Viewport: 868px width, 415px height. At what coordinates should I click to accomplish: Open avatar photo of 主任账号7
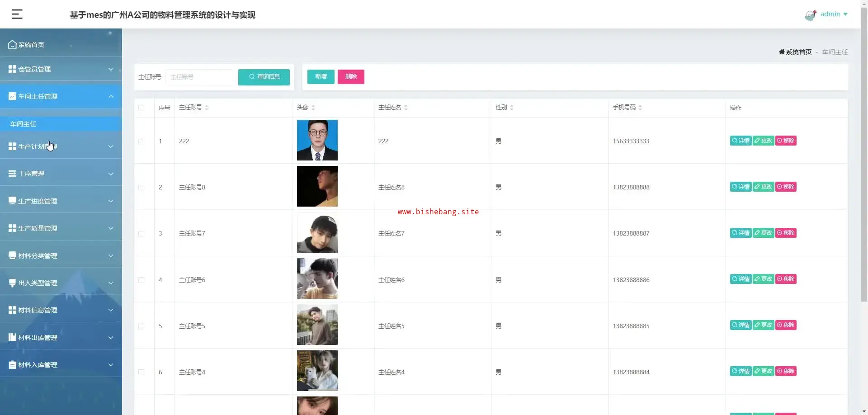tap(317, 232)
